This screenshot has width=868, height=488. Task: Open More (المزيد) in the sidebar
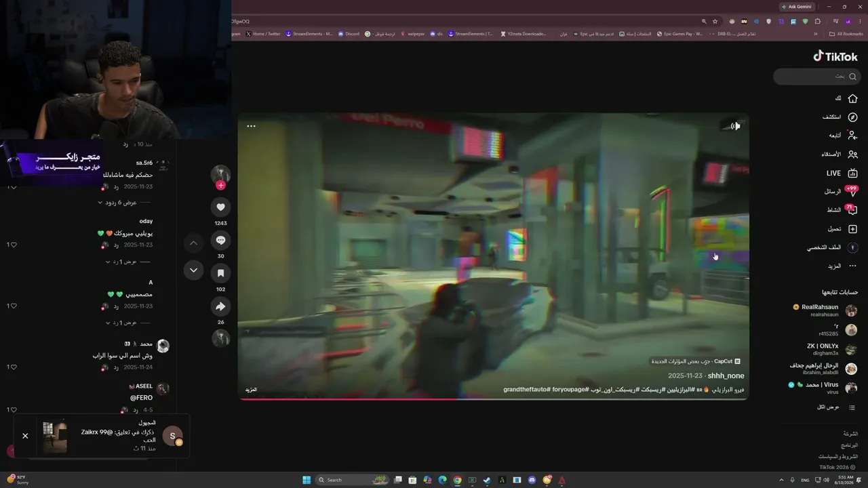(842, 266)
